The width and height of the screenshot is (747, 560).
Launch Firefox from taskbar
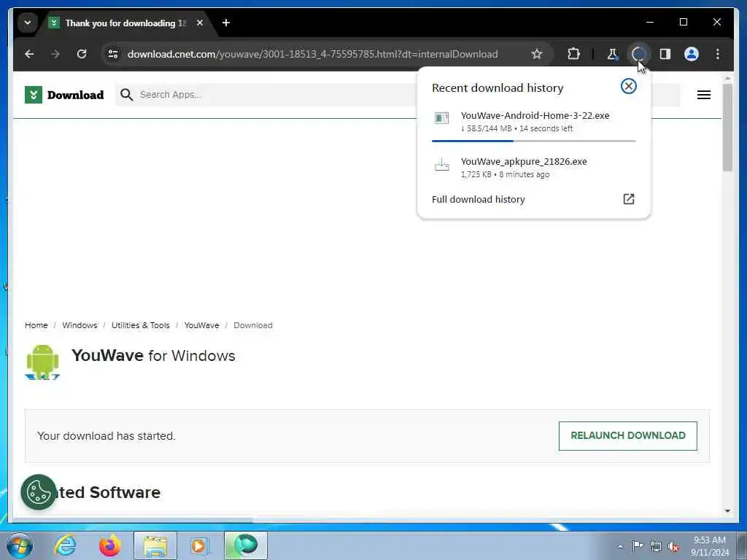(x=109, y=545)
